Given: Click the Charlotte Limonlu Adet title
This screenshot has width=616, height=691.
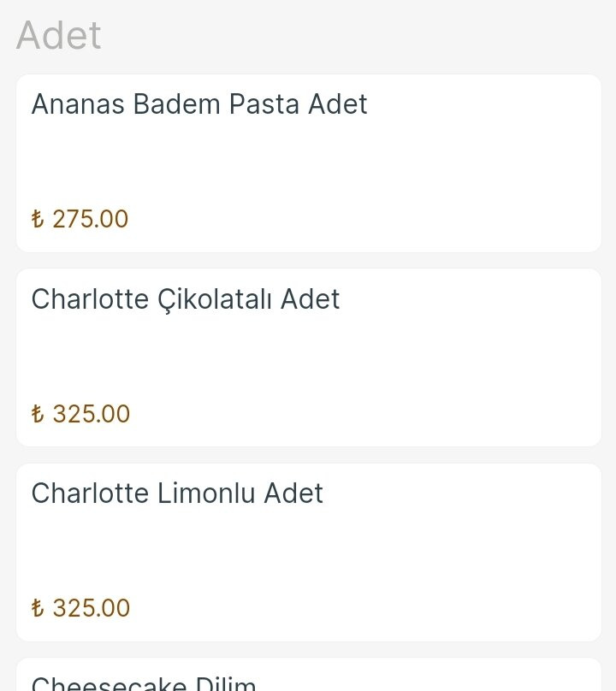Looking at the screenshot, I should [177, 493].
